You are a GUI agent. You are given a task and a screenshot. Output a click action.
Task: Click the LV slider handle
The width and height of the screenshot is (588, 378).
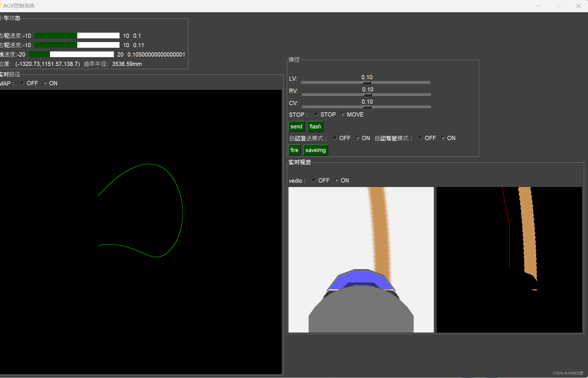point(367,82)
